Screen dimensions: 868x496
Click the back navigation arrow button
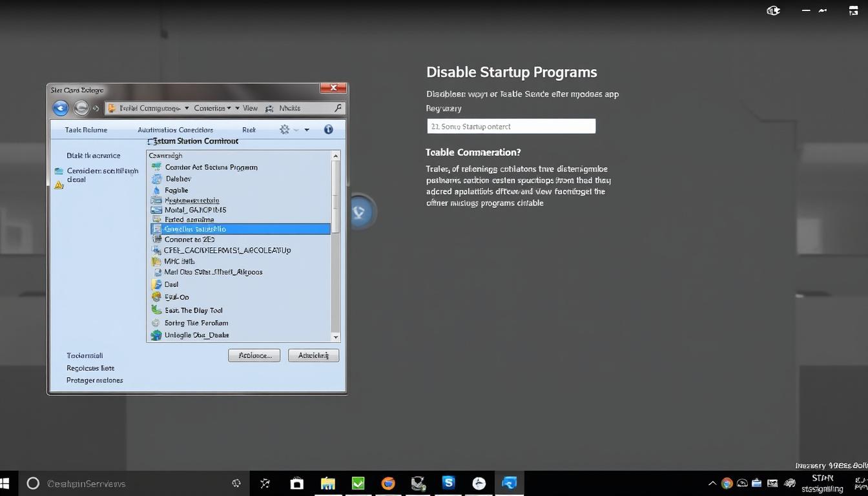click(60, 108)
